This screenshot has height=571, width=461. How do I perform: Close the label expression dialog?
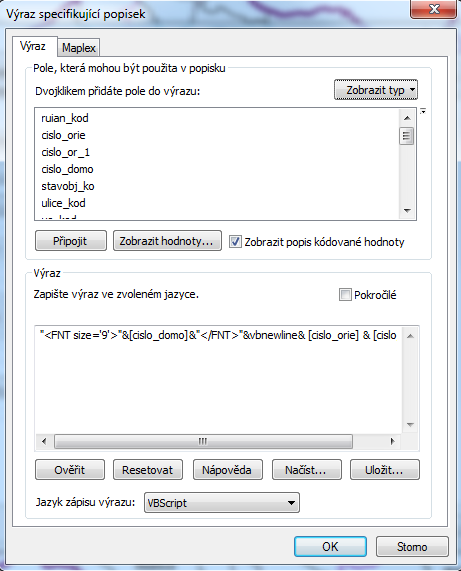tap(433, 9)
